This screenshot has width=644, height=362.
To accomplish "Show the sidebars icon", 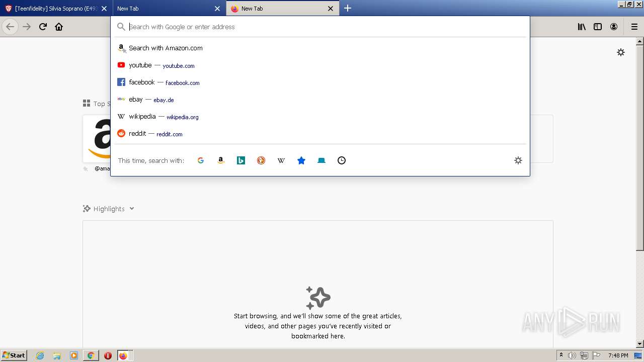I will (x=598, y=27).
